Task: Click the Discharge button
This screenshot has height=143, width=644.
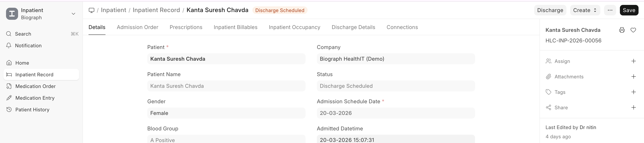Action: coord(550,10)
